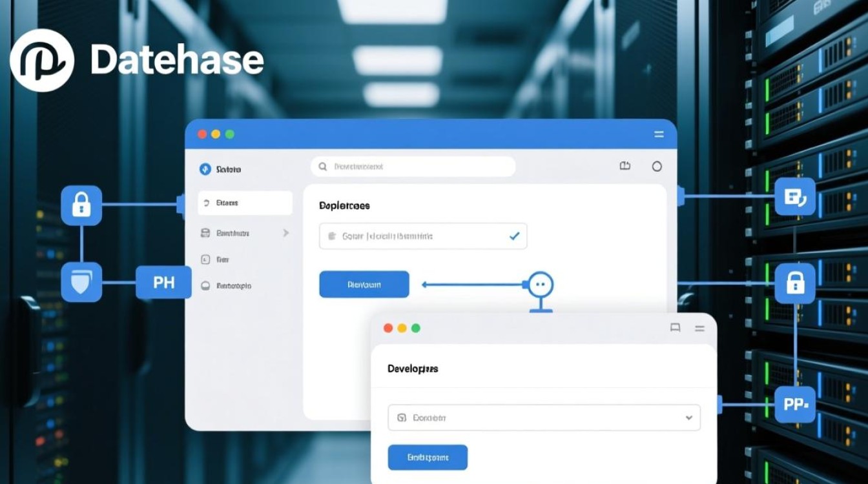Screen dimensions: 868x484
Task: Click the search field in main window
Action: click(413, 166)
